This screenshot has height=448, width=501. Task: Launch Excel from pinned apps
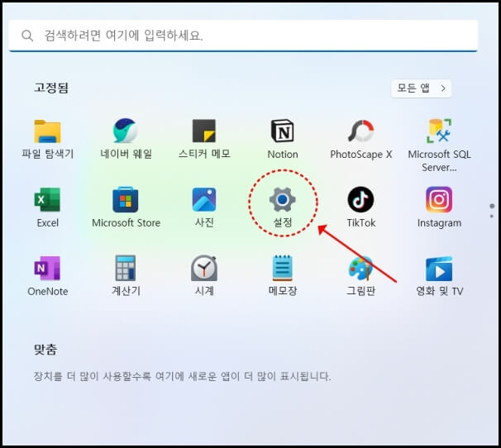pyautogui.click(x=48, y=207)
